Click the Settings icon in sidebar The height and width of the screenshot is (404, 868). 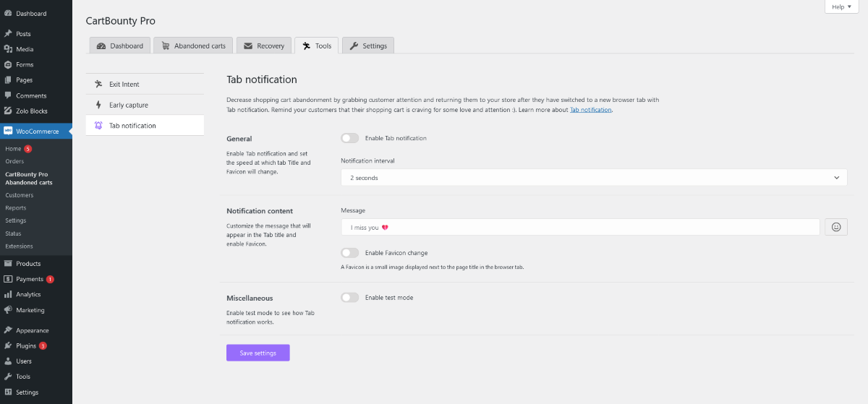(7, 392)
